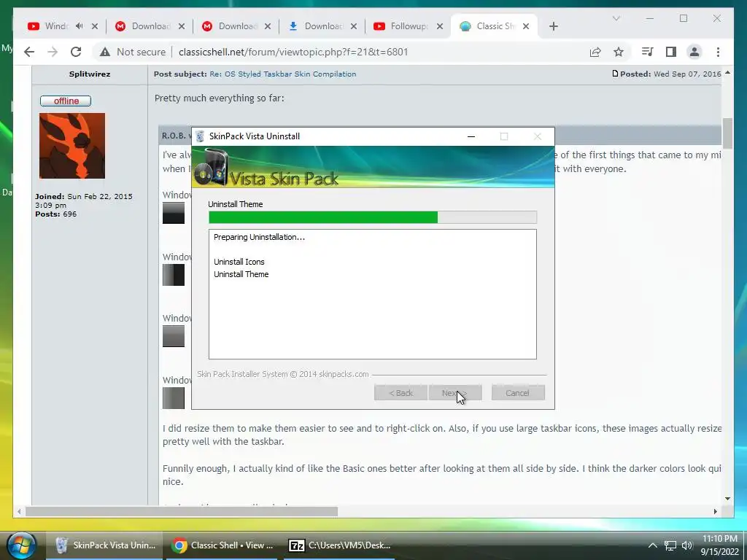Click the volume tray icon
747x560 pixels.
tap(687, 545)
